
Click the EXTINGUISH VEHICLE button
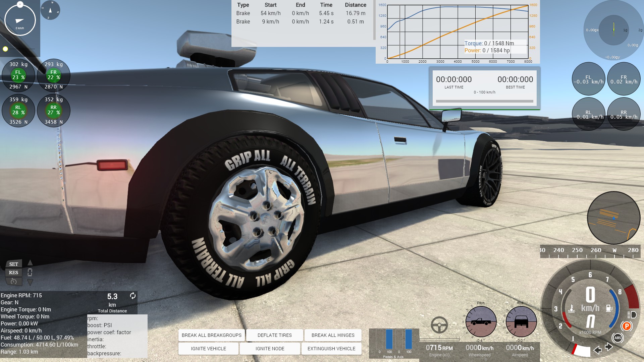[331, 349]
